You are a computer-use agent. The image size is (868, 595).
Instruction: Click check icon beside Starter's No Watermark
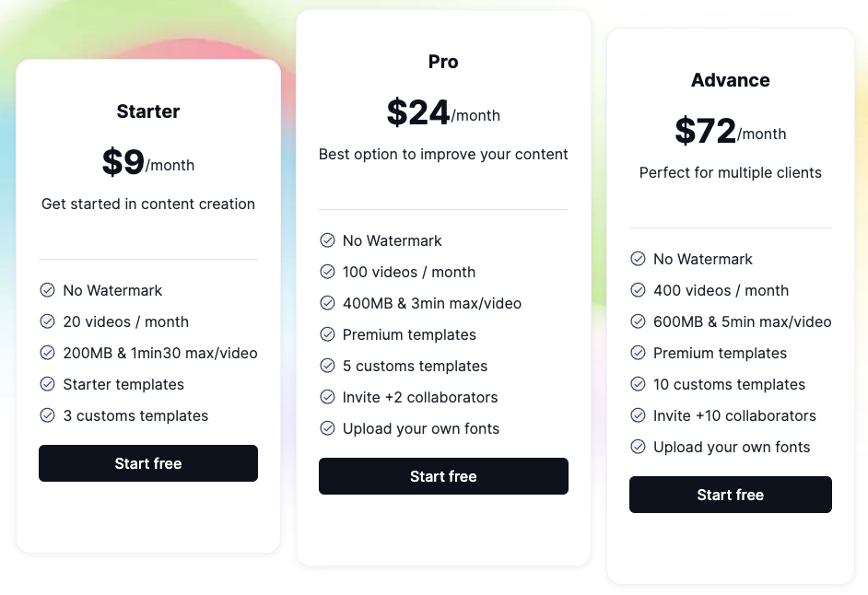[47, 290]
